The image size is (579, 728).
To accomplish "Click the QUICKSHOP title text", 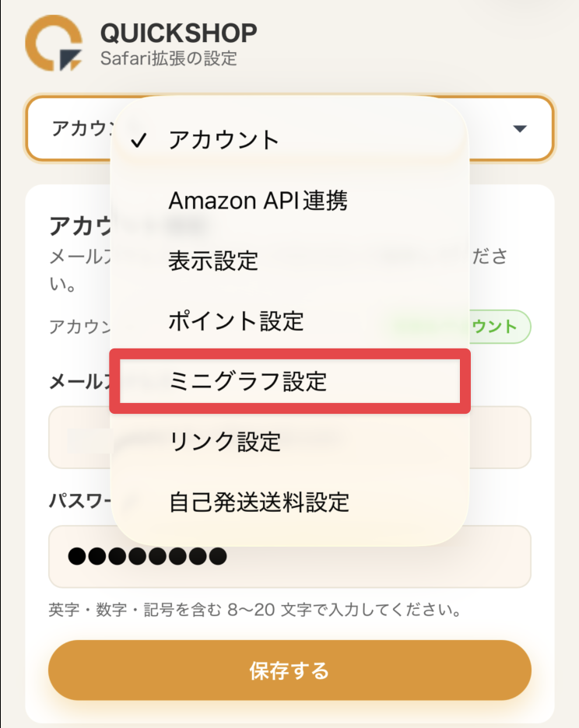I will point(178,33).
